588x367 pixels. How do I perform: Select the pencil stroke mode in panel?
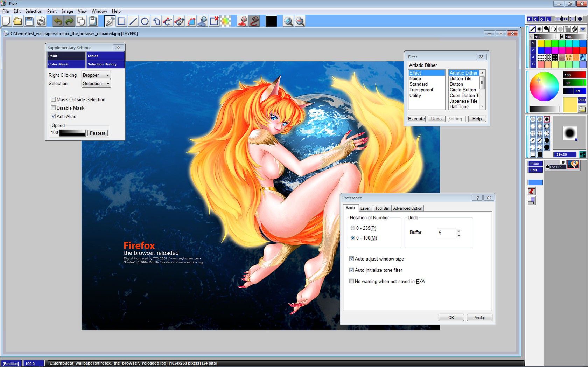(532, 29)
